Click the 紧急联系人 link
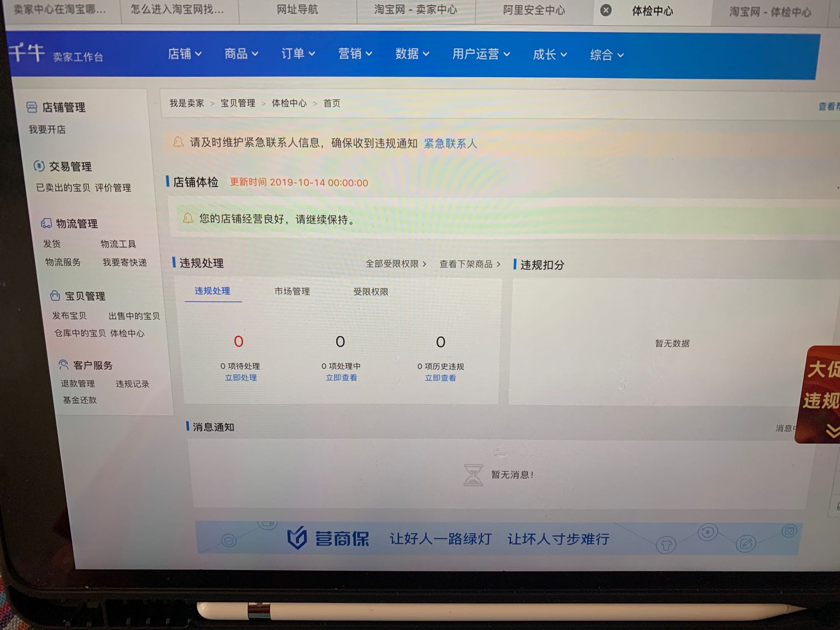 coord(450,144)
